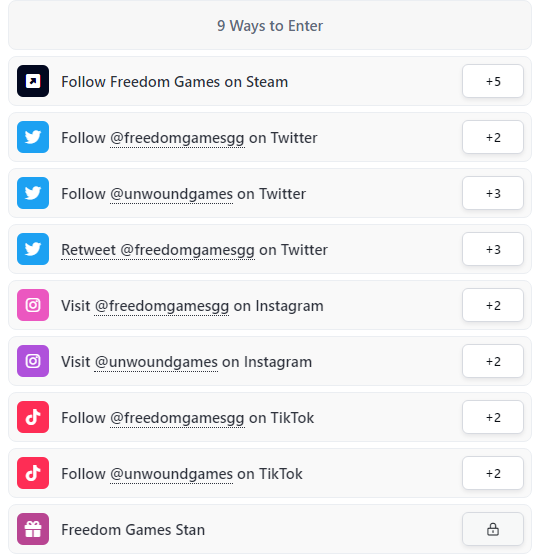Screen dimensions: 540x560
Task: Click the pink Instagram icon for @freedomgamesgg
Action: pos(33,305)
